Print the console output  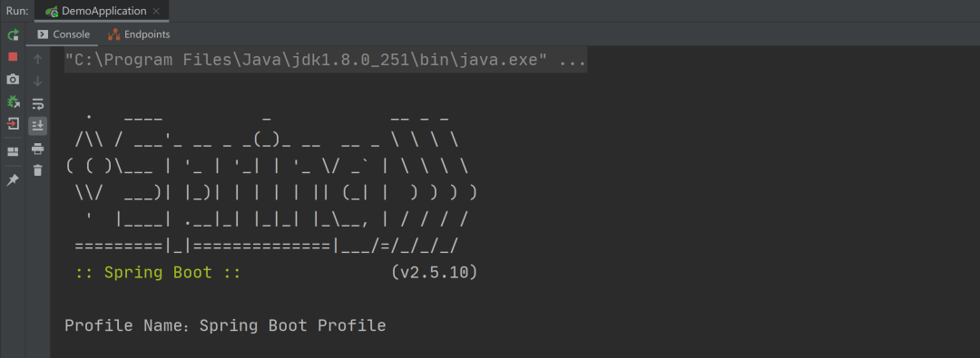click(x=37, y=148)
